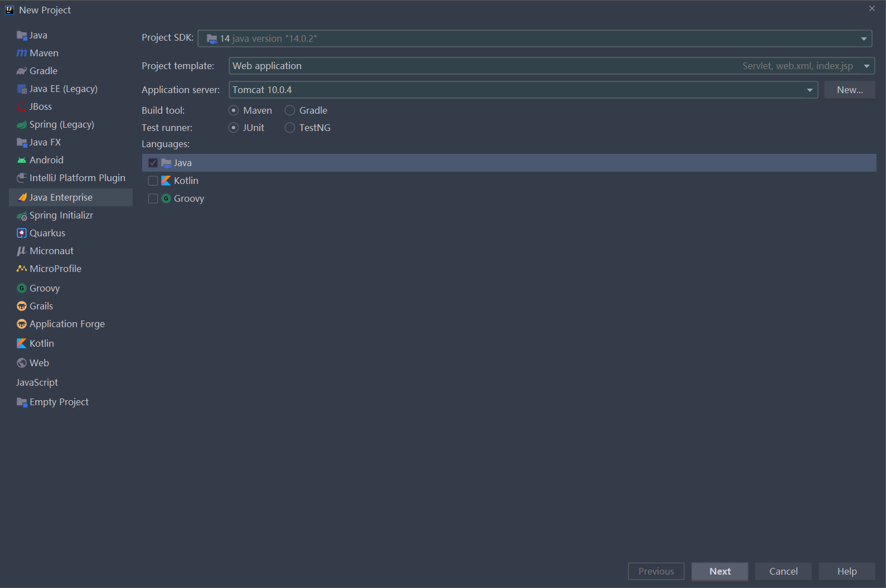
Task: Select Spring Initializr project type
Action: [71, 215]
